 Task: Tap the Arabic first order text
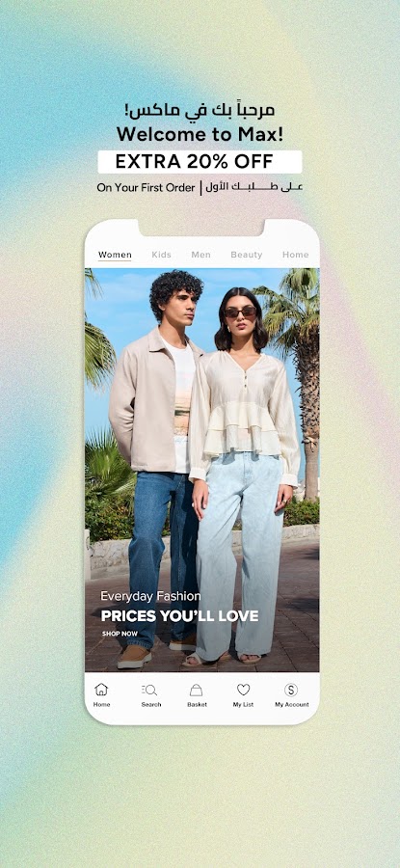[253, 187]
